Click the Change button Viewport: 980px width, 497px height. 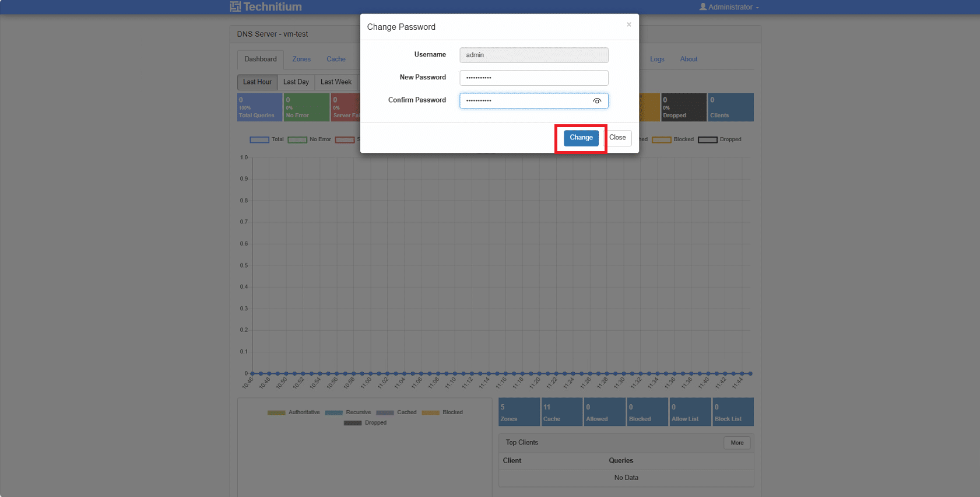click(x=581, y=138)
